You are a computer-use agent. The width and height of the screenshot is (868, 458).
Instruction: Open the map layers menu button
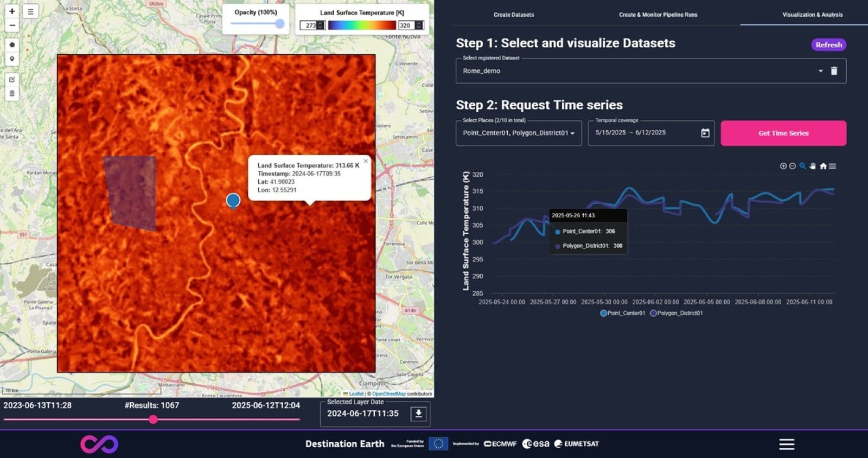click(x=30, y=11)
